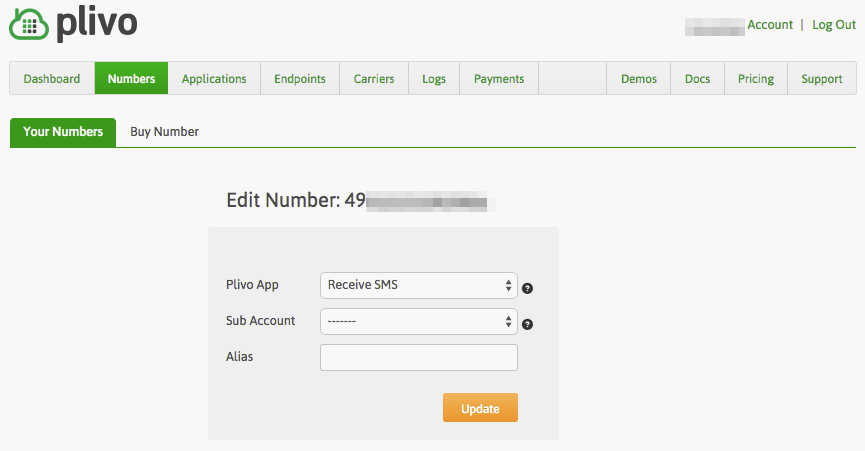The height and width of the screenshot is (451, 865).
Task: Open the Dashboard tab
Action: pos(52,78)
